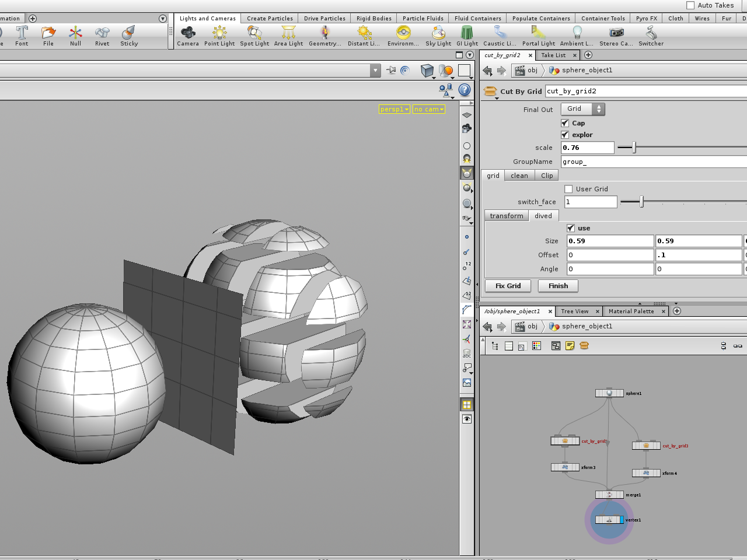747x560 pixels.
Task: Click the Sky Light shelf icon
Action: pyautogui.click(x=438, y=34)
